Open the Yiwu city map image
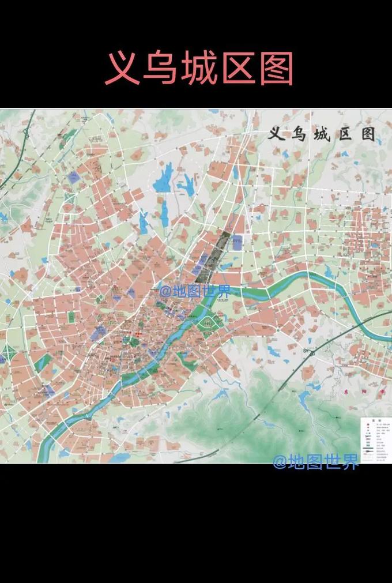Image resolution: width=392 pixels, height=583 pixels. coord(196,285)
